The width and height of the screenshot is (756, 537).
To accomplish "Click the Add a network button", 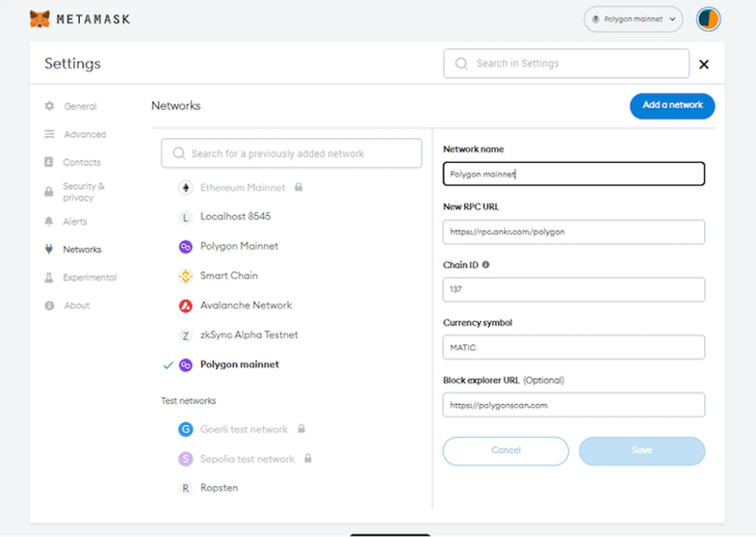I will 672,106.
